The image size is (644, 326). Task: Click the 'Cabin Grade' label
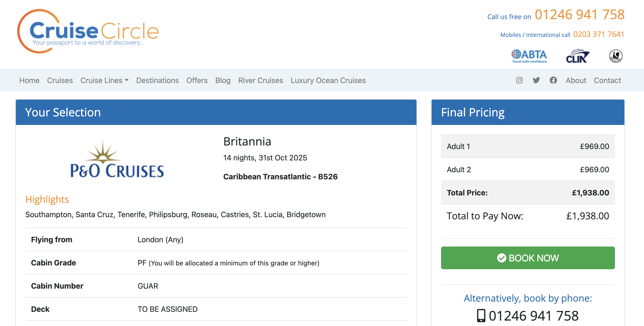[x=53, y=263]
